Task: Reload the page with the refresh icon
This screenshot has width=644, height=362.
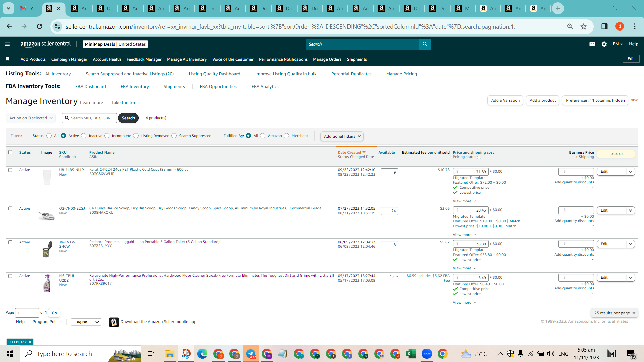Action: [39, 26]
